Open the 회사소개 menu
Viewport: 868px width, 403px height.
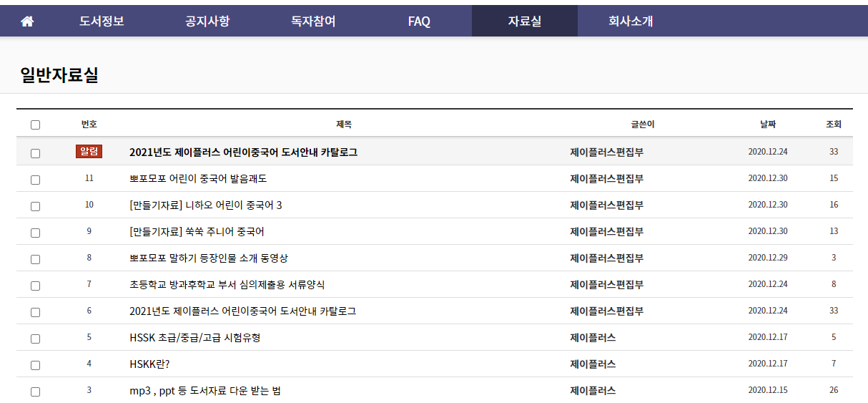pos(631,21)
